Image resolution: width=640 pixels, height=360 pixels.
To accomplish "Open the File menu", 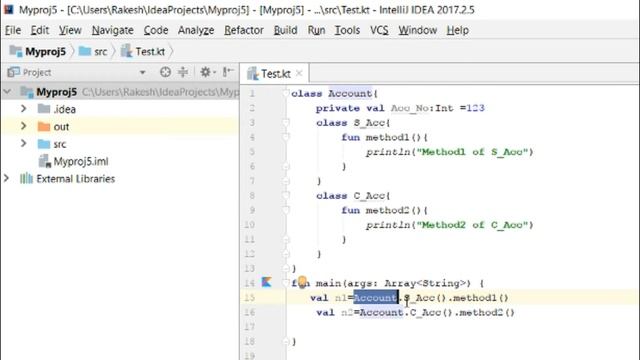I will tap(13, 30).
